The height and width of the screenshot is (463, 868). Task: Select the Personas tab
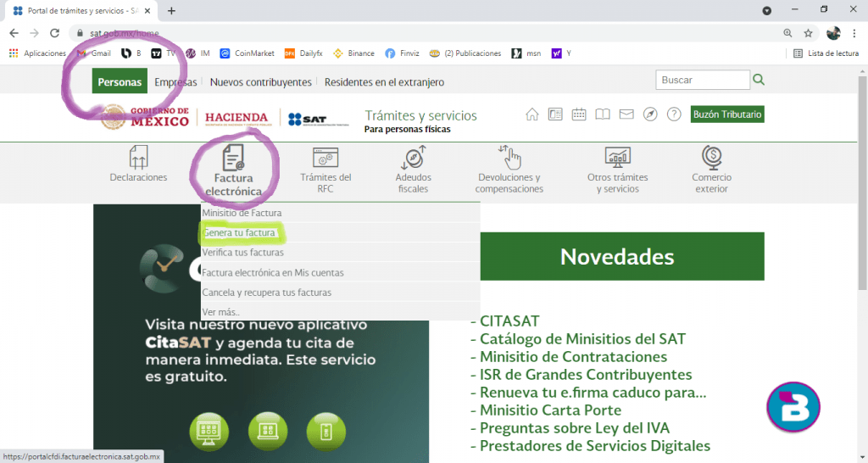120,81
